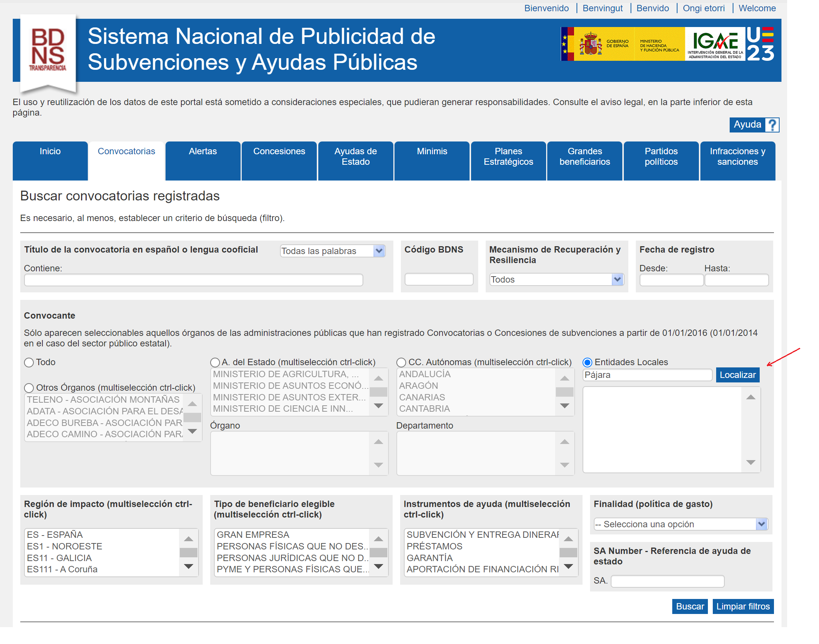Open the Todas las palabras dropdown

point(333,251)
